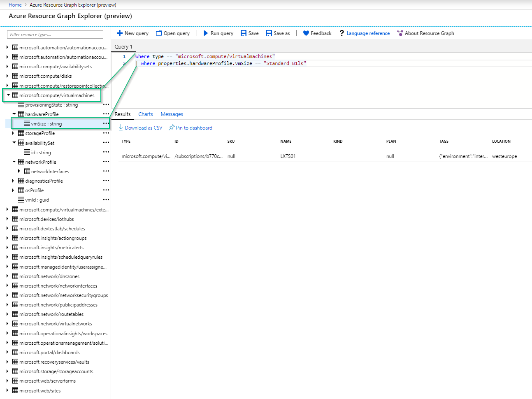This screenshot has height=399, width=532.
Task: Collapse the microsoft.compute/virtualmachines node
Action: click(x=8, y=95)
